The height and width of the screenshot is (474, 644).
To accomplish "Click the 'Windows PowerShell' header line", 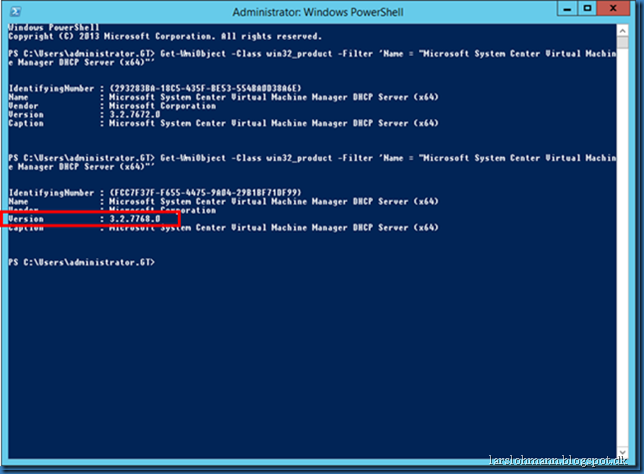I will (x=54, y=28).
